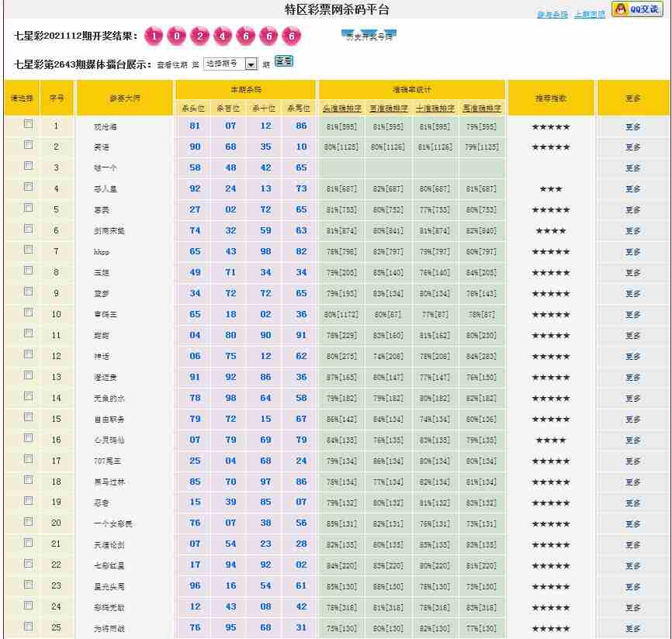The image size is (672, 639).
Task: Click the 参与杀码 link at top
Action: (x=552, y=15)
